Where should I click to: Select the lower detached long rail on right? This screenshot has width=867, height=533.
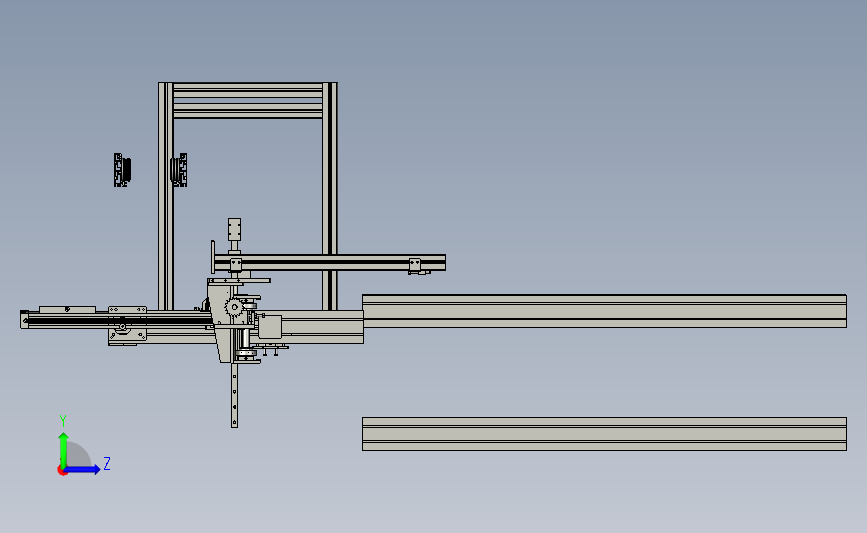(604, 434)
